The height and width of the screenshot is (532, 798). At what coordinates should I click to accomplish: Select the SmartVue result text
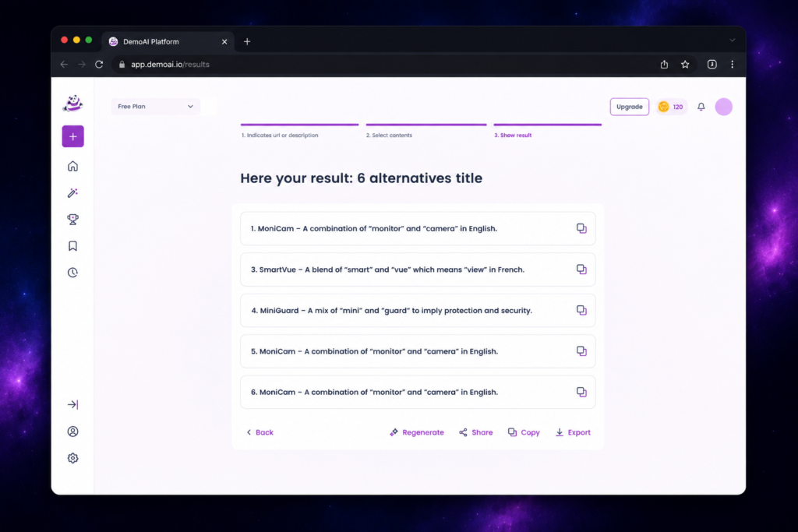(387, 270)
